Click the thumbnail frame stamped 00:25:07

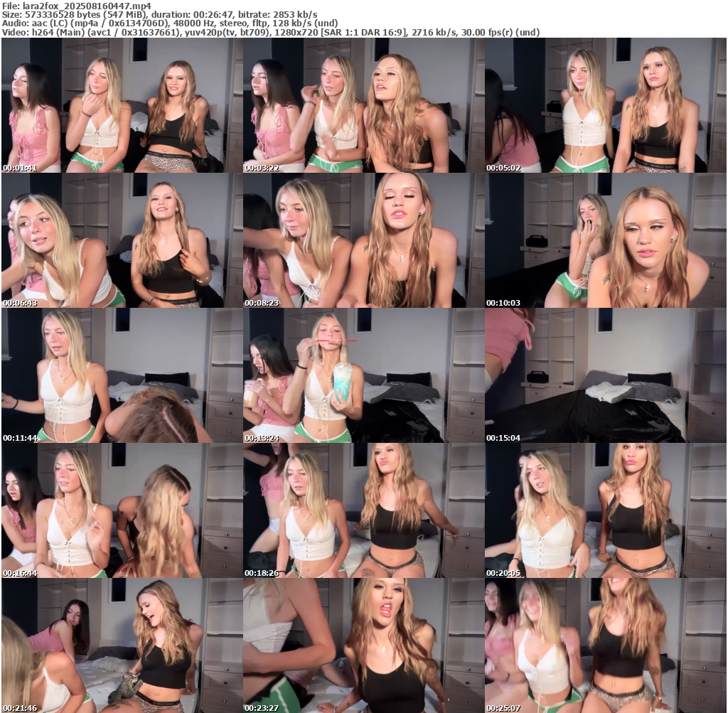tap(606, 645)
